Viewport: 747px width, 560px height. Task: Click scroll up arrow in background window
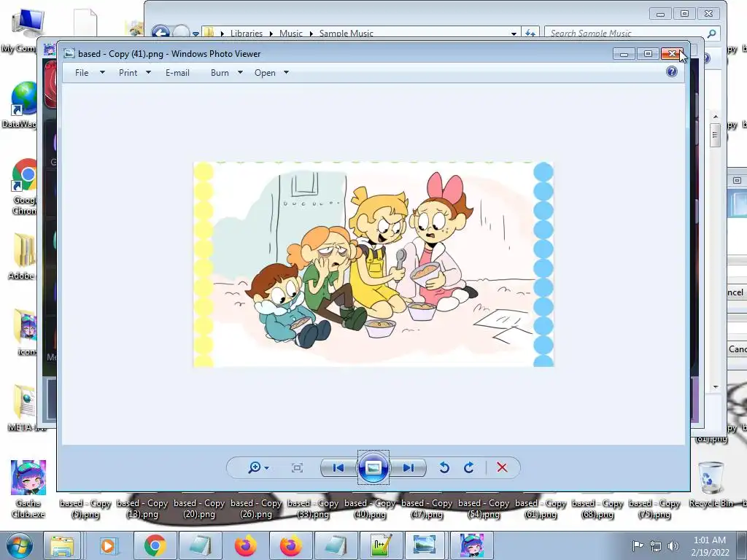coord(716,117)
